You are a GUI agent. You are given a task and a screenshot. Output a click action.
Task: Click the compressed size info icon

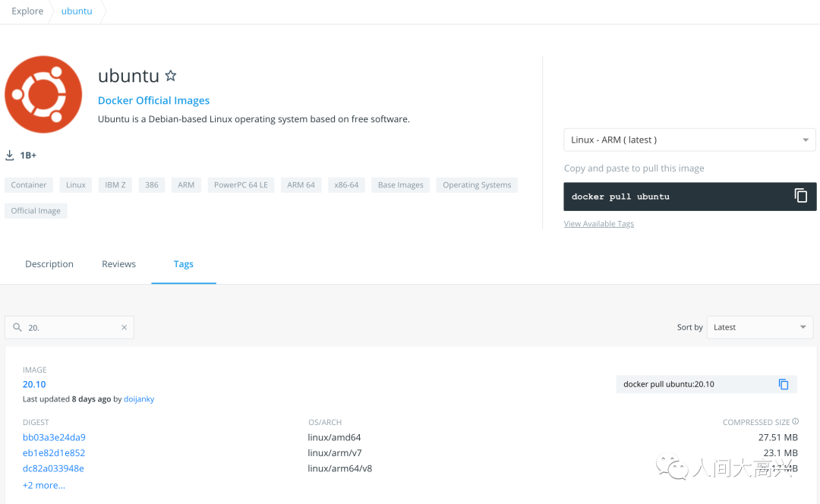coord(796,421)
